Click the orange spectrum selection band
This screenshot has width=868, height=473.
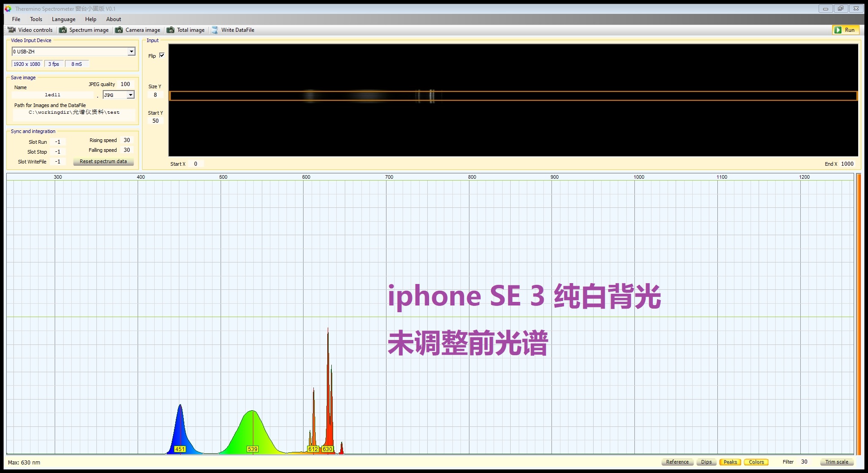click(x=513, y=96)
